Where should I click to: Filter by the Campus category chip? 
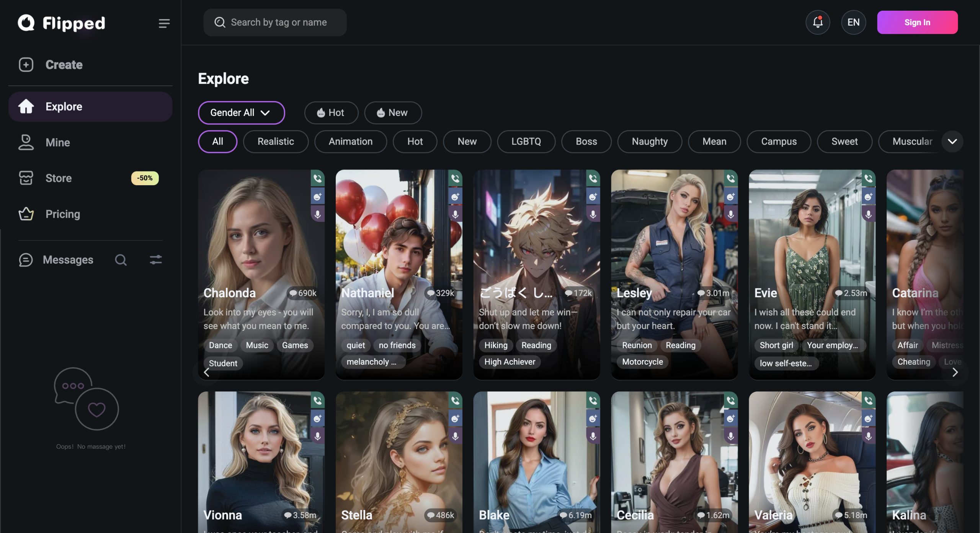click(779, 142)
